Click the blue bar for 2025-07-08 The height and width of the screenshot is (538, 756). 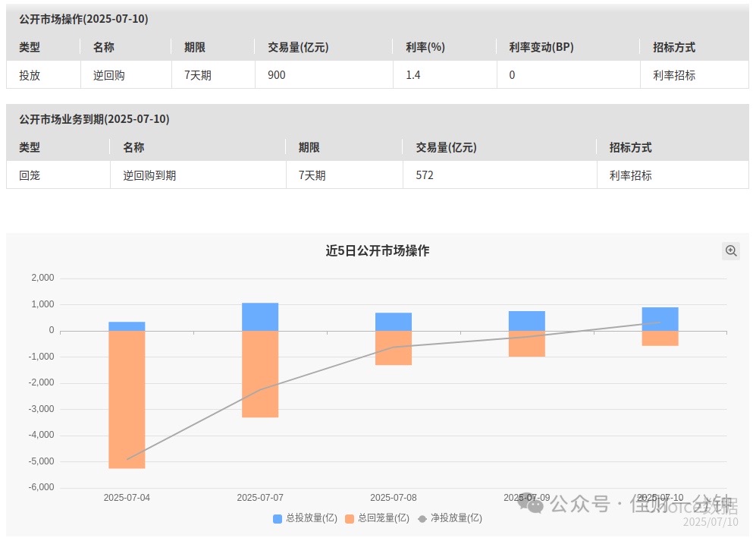point(394,322)
